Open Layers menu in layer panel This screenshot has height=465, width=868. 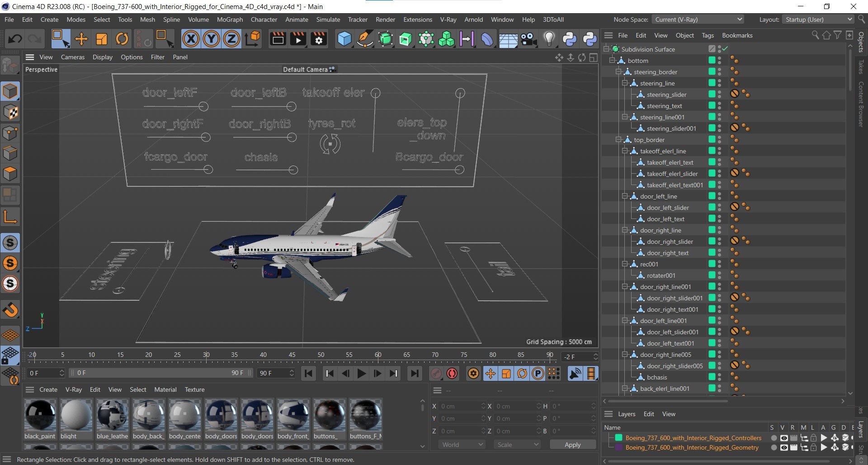(x=626, y=414)
